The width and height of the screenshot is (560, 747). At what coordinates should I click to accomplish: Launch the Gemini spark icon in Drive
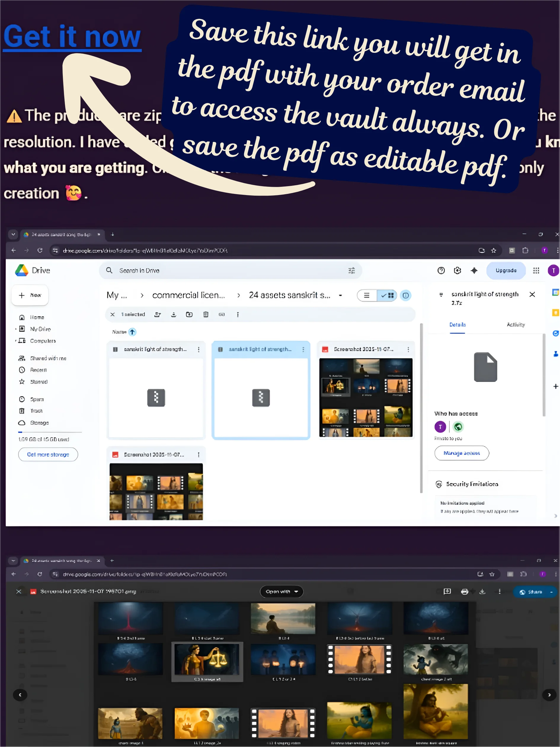(474, 271)
